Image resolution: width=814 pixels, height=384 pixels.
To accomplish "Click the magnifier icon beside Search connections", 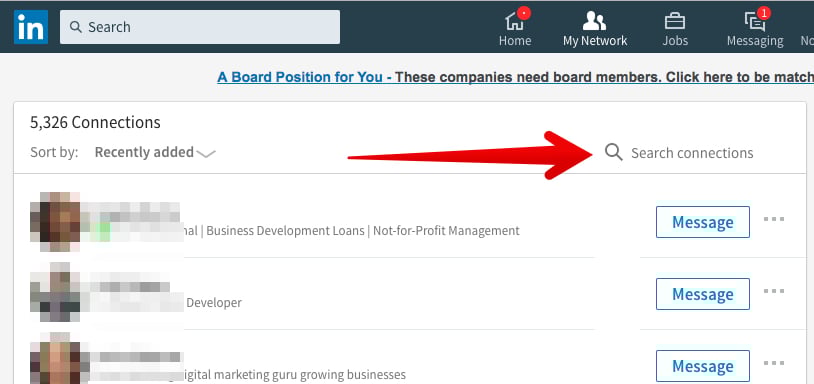I will pyautogui.click(x=614, y=153).
